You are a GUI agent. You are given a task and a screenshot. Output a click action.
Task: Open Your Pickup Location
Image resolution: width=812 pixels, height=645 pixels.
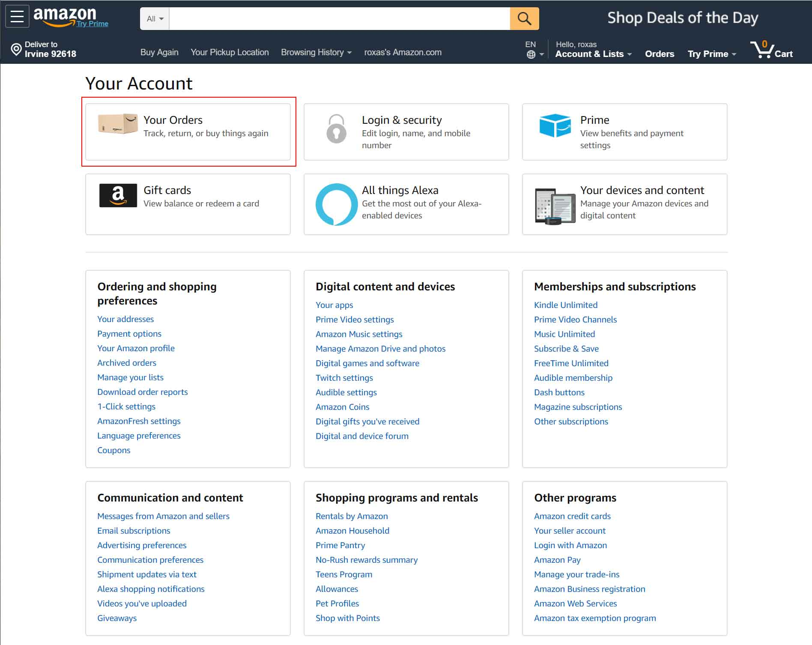pos(230,52)
